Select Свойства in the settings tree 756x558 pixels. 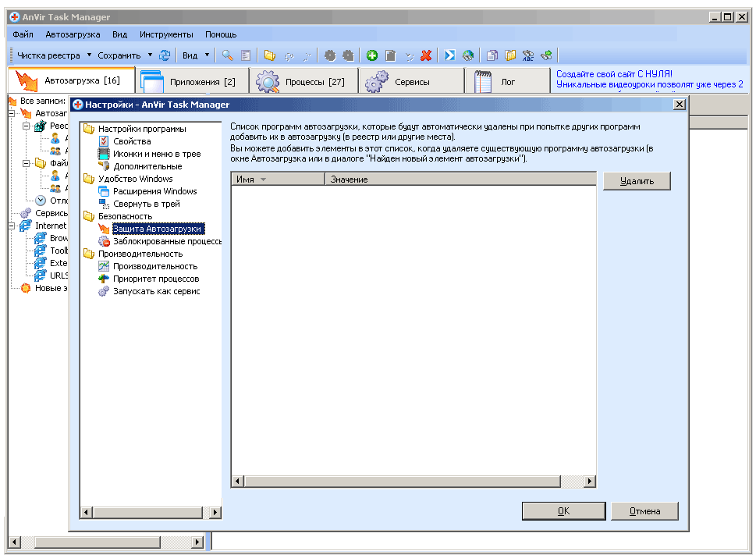click(132, 141)
